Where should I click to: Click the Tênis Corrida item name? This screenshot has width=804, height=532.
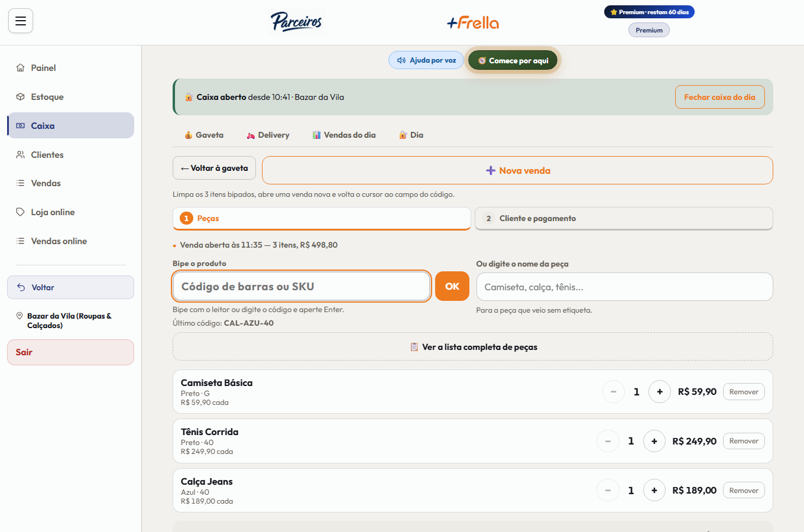click(209, 432)
